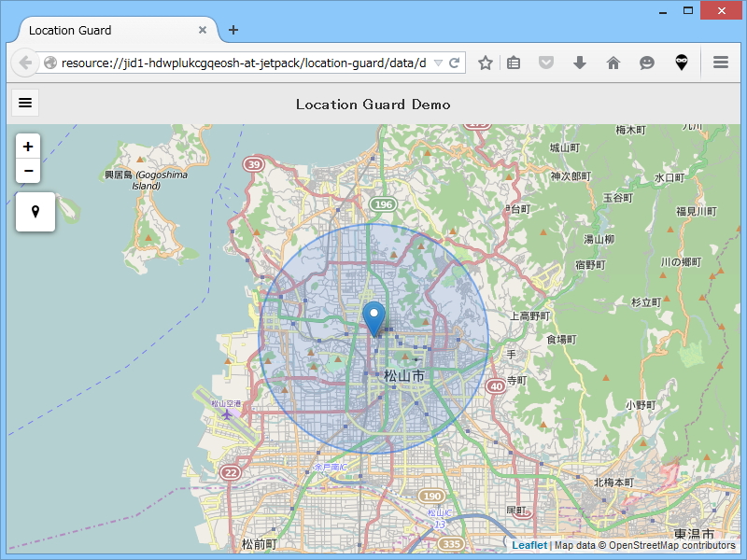
Task: Open Firefox hamburger menu
Action: (x=721, y=63)
